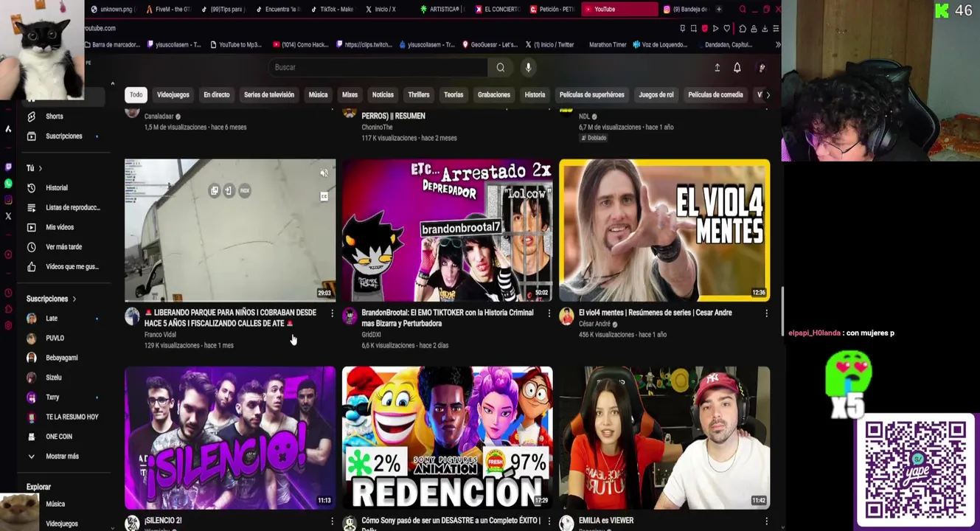Open YouTube to Mp3 bookmark
The height and width of the screenshot is (531, 980).
click(236, 45)
